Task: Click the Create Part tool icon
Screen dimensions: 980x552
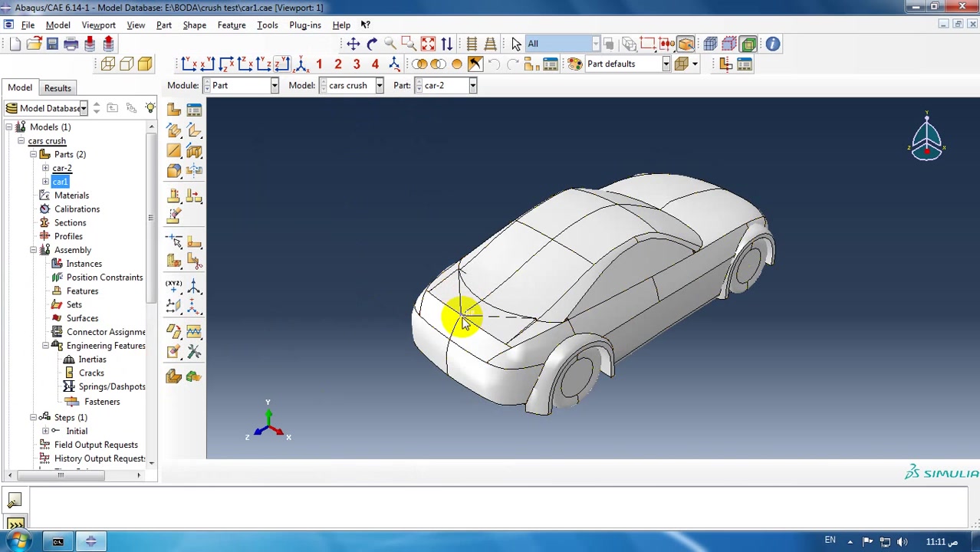Action: [174, 110]
